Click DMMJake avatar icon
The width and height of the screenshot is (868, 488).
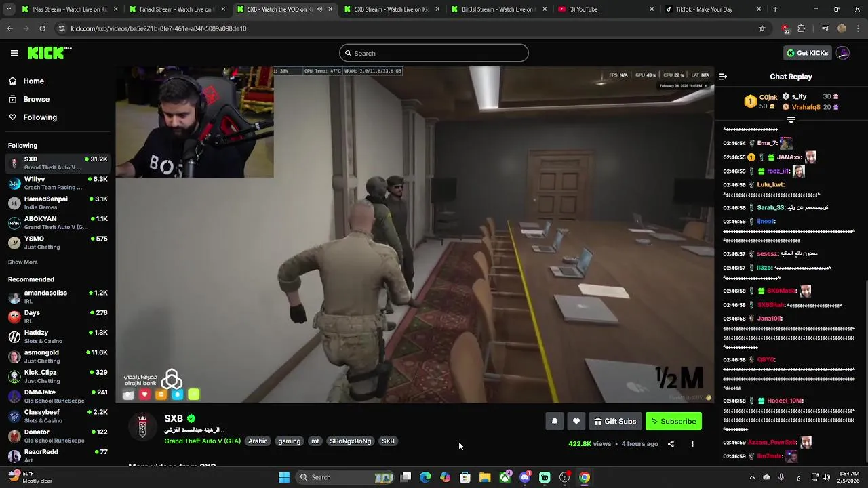click(14, 396)
